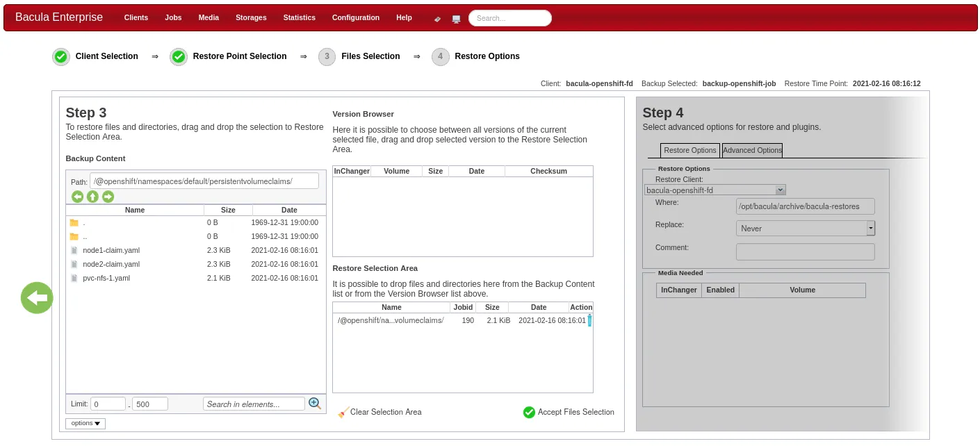Viewport: 980px width, 446px height.
Task: Switch to the Advanced Options tab
Action: (x=752, y=150)
